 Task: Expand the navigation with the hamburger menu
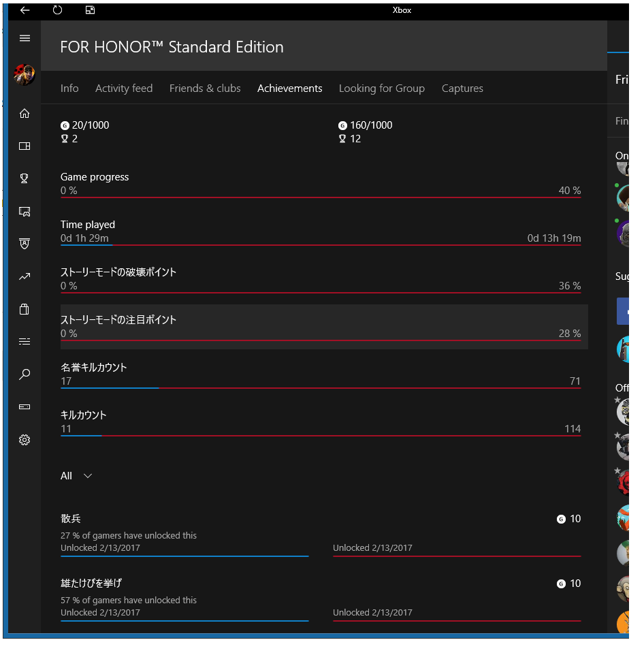(25, 38)
